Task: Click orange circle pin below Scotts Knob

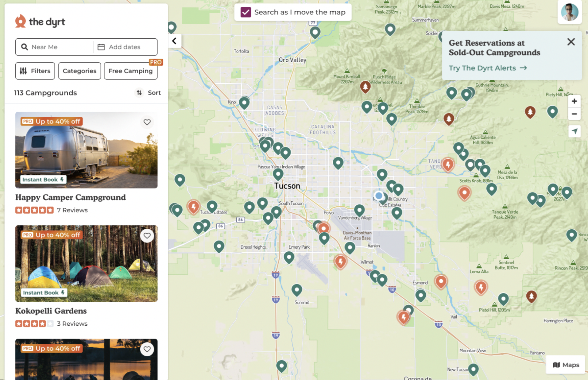Action: pyautogui.click(x=464, y=193)
